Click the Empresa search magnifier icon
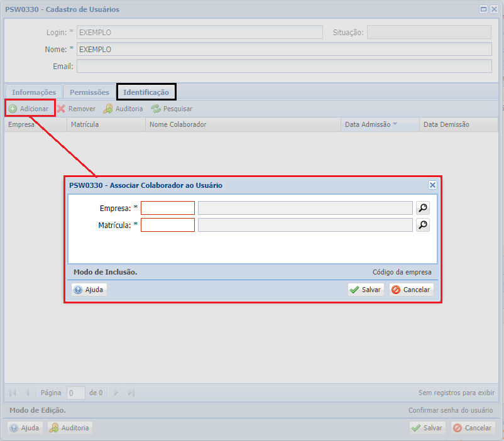Image resolution: width=504 pixels, height=441 pixels. point(423,208)
